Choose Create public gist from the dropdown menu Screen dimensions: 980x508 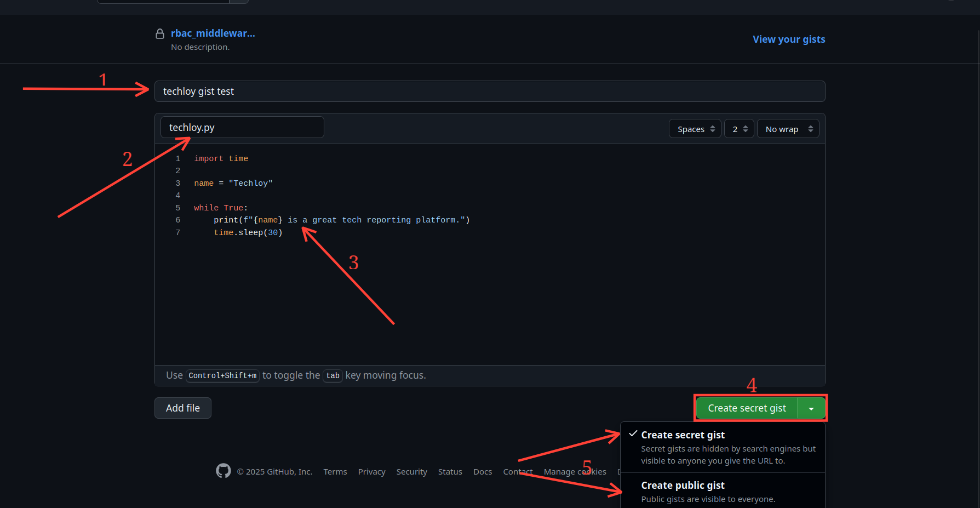point(683,485)
